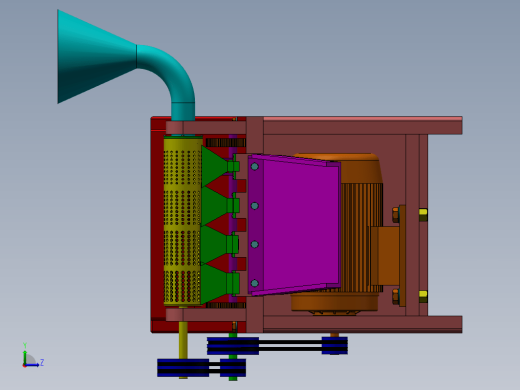Click the red origin point of the triad

[x=24, y=366]
